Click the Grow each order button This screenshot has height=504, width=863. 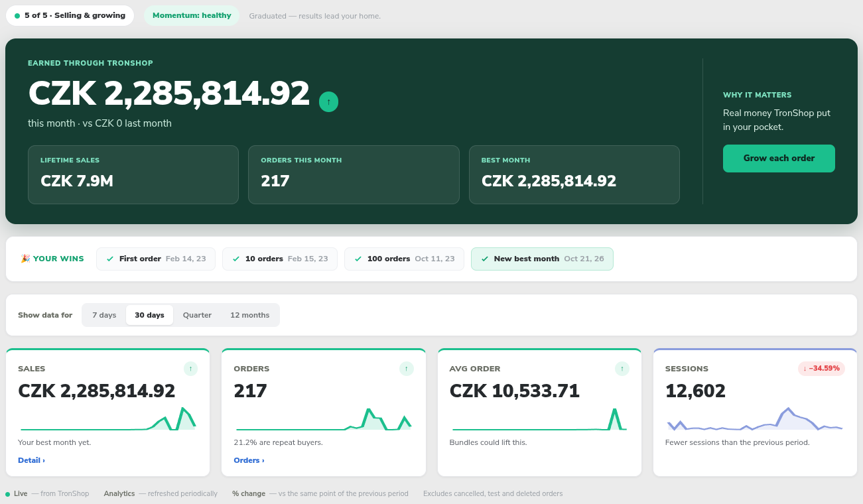point(779,158)
